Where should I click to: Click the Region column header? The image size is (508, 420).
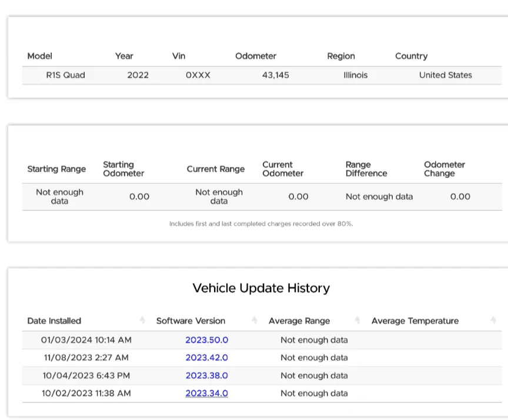341,56
